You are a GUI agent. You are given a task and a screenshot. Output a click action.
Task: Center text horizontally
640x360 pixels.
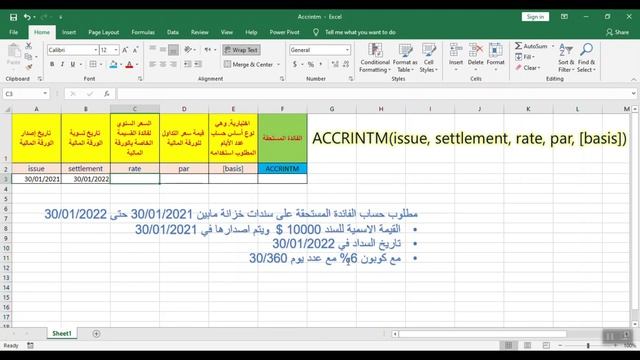(163, 64)
